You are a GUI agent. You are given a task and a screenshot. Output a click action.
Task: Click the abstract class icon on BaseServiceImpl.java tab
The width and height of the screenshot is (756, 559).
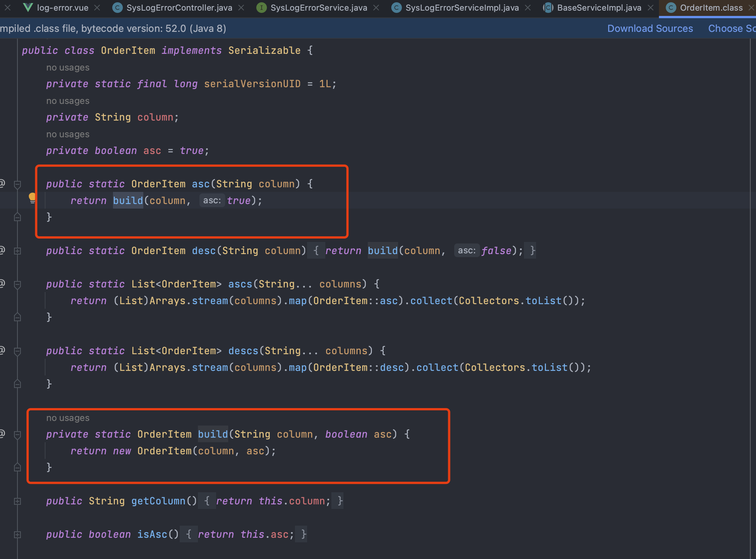(x=548, y=8)
